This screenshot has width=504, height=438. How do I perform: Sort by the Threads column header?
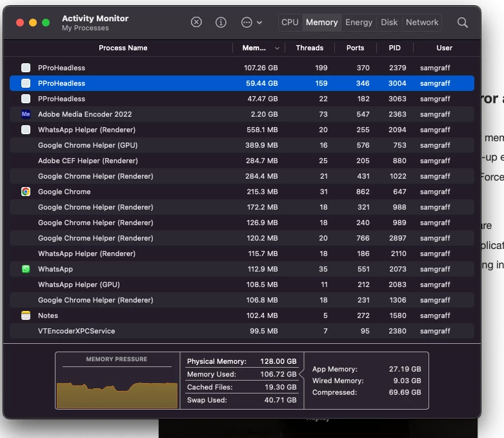pos(310,48)
